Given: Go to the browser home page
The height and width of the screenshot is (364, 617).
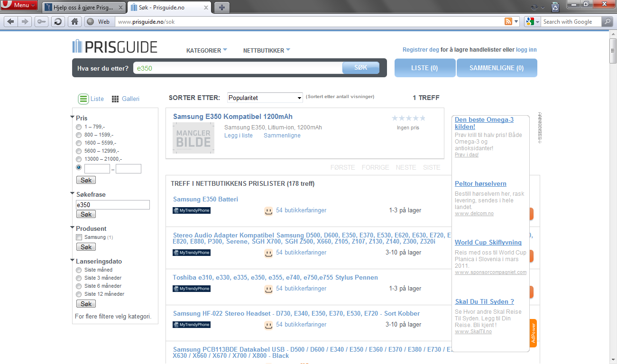Looking at the screenshot, I should point(74,21).
